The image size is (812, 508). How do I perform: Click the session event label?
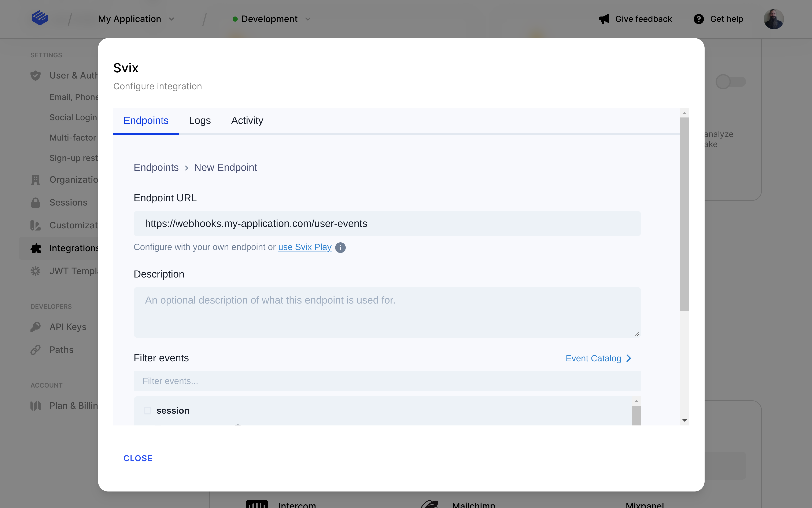(x=173, y=411)
